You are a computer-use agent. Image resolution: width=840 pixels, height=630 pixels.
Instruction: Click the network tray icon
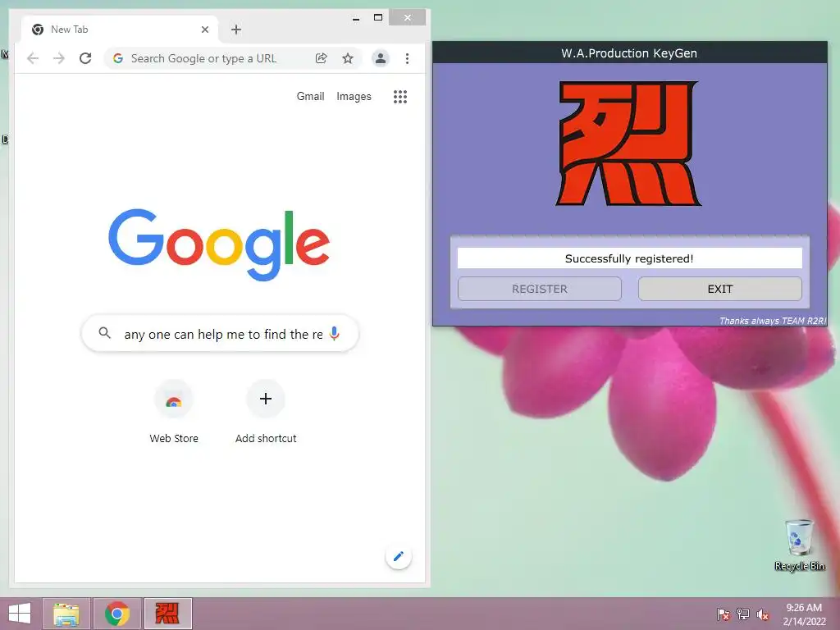point(743,614)
